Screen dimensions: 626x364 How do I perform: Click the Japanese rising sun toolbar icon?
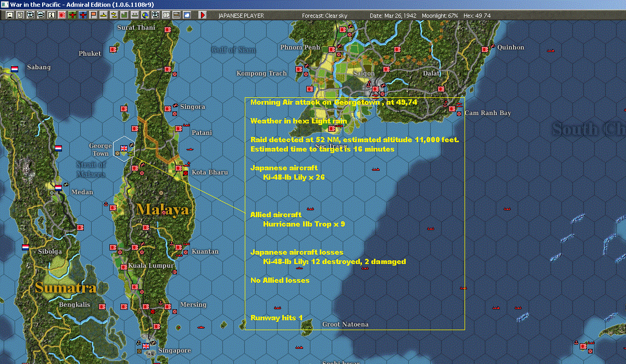pyautogui.click(x=62, y=15)
